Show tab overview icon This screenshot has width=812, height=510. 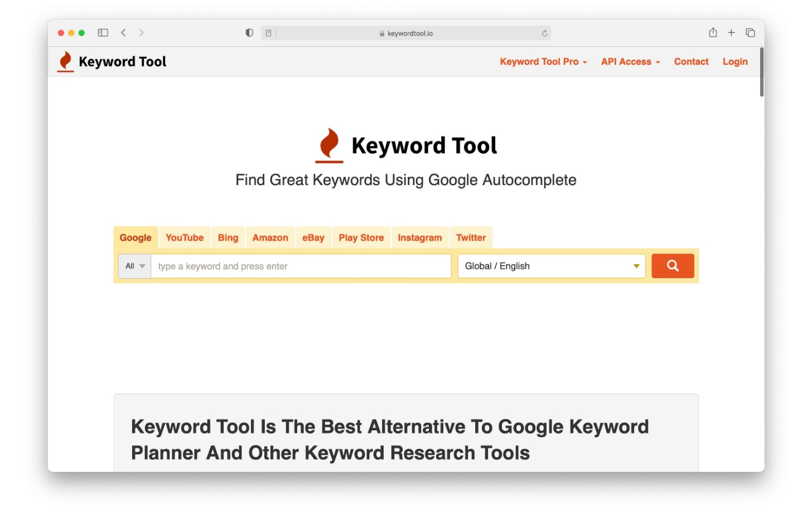point(750,33)
